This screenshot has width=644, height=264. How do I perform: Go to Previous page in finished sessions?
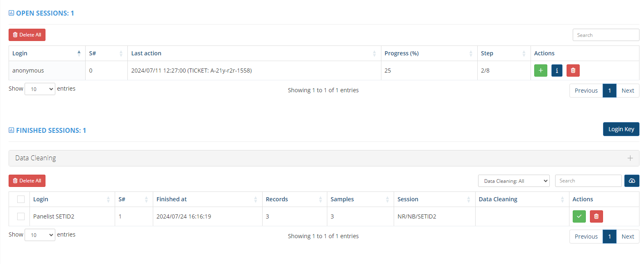(586, 237)
